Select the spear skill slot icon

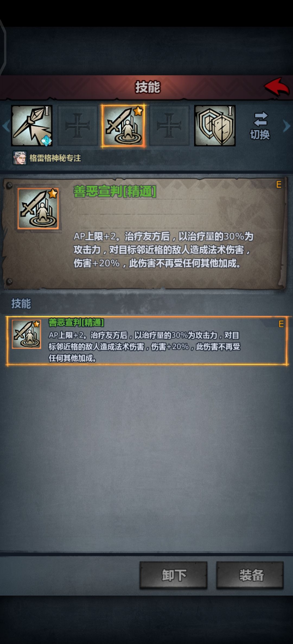click(32, 126)
